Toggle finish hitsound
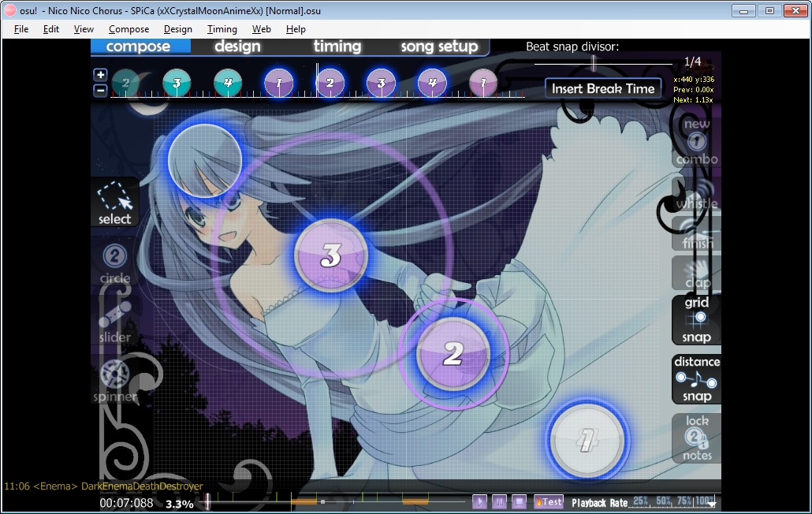 point(697,234)
